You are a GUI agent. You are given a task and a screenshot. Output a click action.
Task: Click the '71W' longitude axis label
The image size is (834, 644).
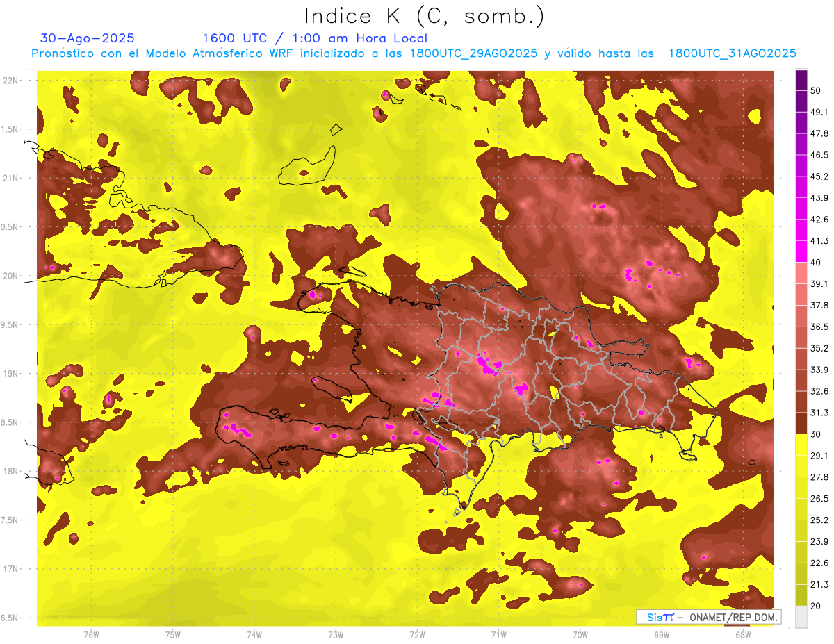(498, 635)
